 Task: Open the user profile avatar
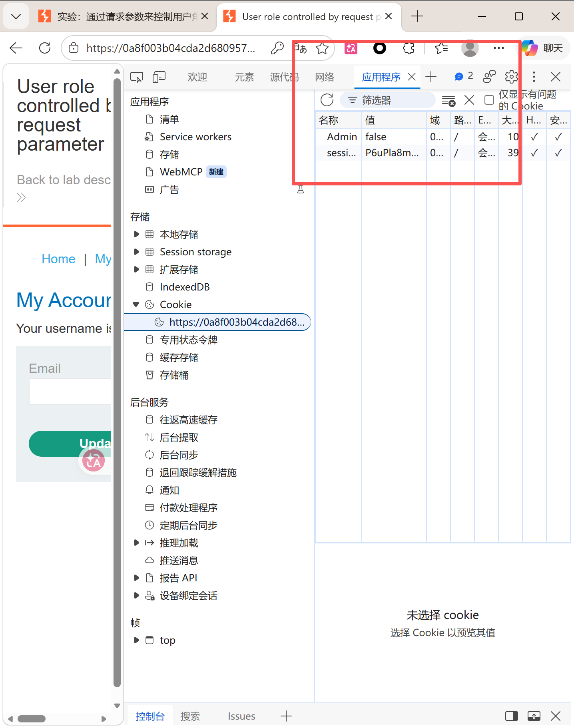coord(470,48)
